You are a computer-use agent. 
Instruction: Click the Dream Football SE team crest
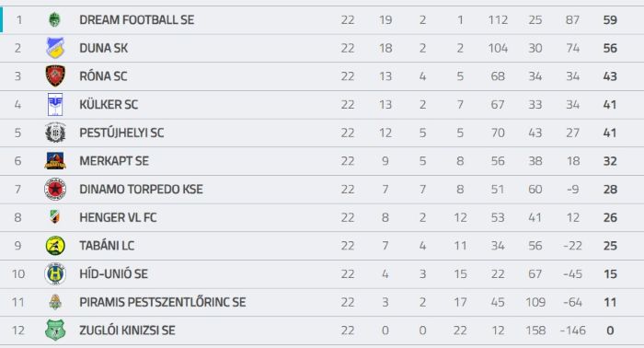54,19
